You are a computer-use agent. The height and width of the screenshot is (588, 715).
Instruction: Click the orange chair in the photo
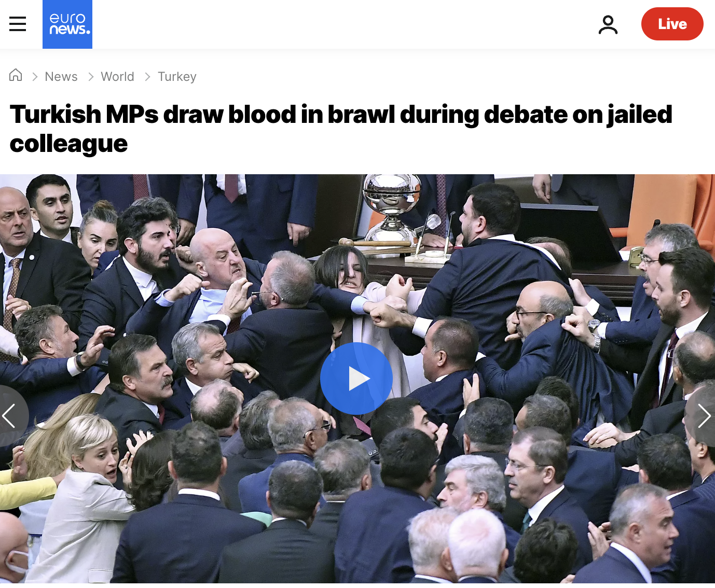[672, 207]
